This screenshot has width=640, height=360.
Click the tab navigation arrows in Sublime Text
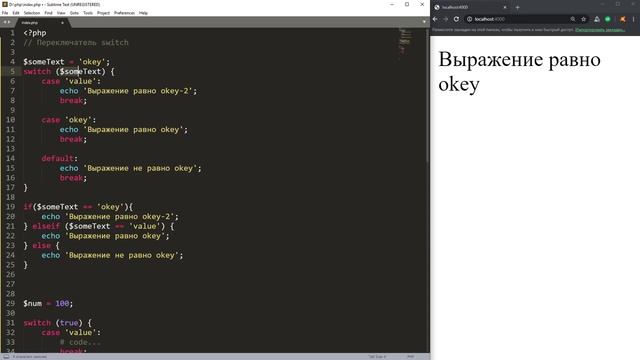pyautogui.click(x=7, y=22)
